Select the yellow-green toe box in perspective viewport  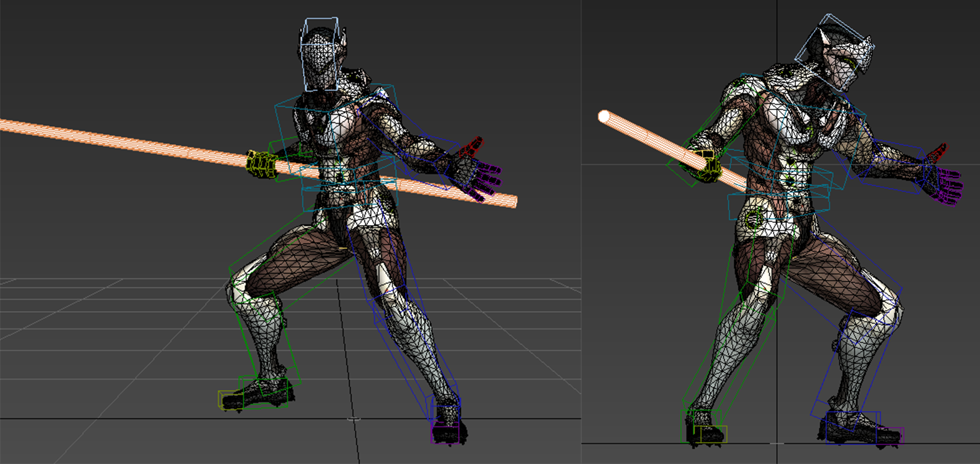pyautogui.click(x=230, y=400)
